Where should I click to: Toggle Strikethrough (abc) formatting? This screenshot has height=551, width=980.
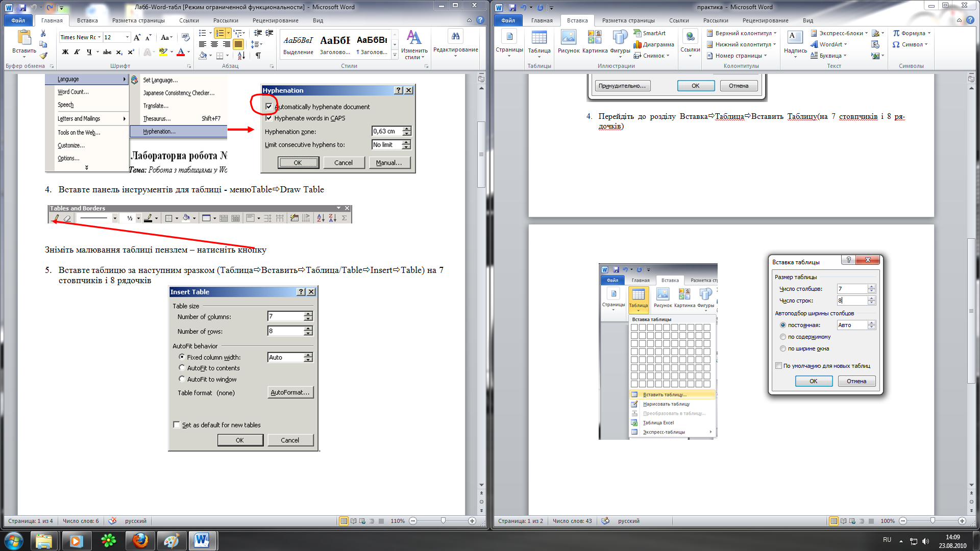point(107,52)
